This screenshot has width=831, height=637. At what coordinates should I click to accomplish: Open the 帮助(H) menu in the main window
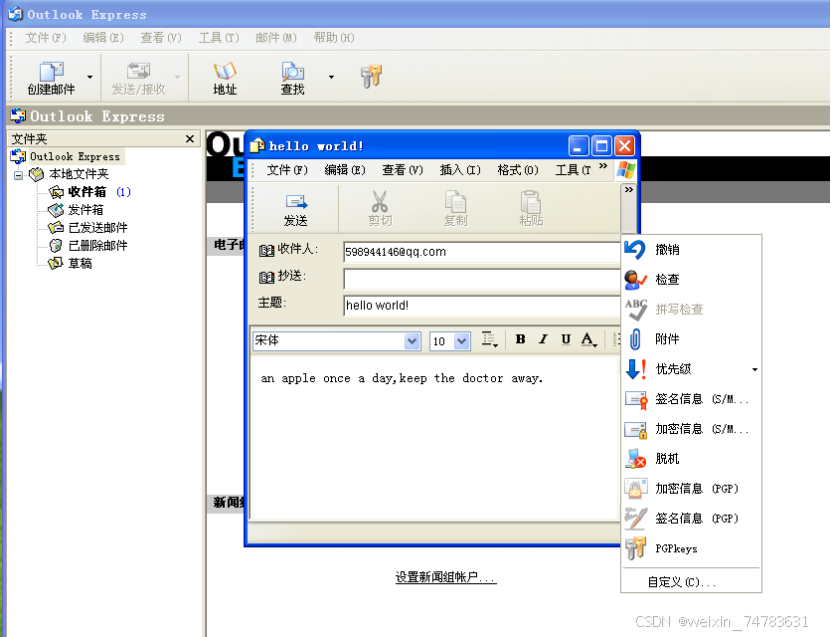point(333,38)
